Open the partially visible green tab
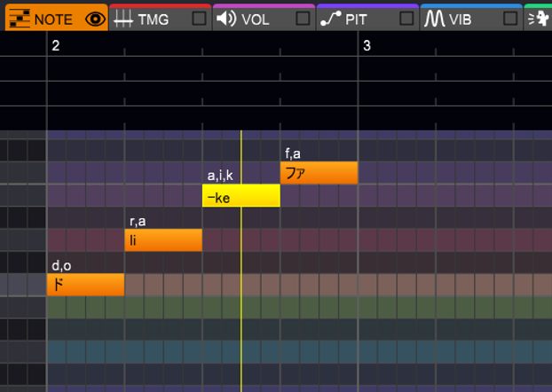This screenshot has height=392, width=552. [538, 18]
